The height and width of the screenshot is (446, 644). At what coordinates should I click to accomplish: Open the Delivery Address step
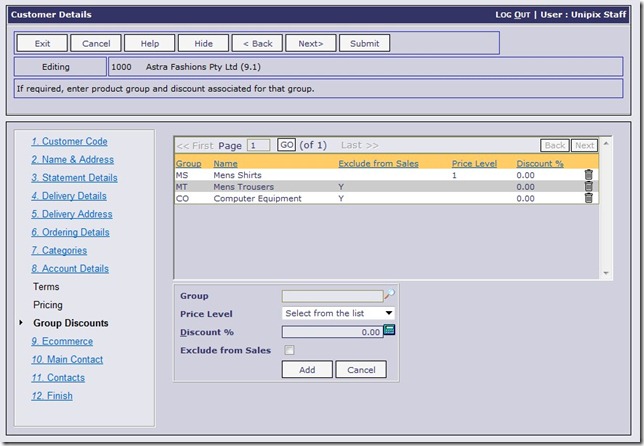point(72,214)
